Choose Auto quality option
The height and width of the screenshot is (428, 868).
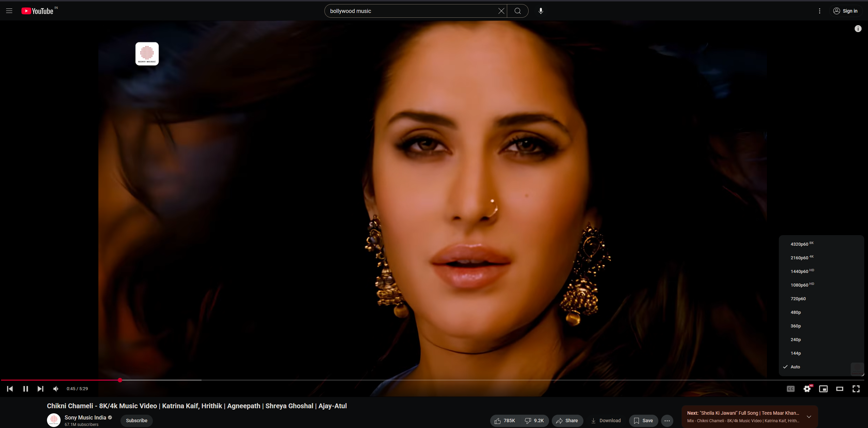click(821, 367)
